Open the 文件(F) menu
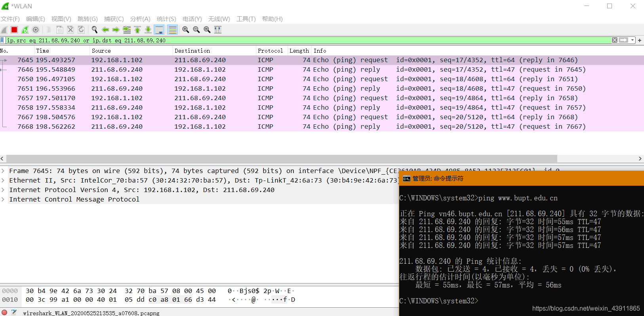644x316 pixels. click(x=10, y=19)
